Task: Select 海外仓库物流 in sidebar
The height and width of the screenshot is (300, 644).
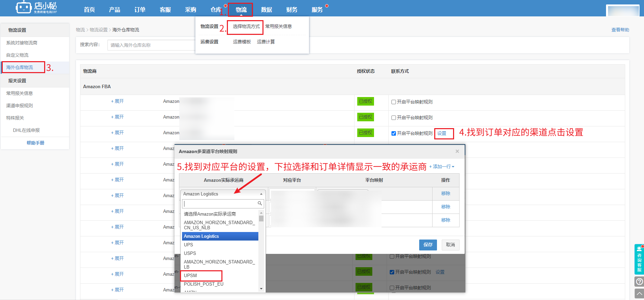Action: click(20, 67)
